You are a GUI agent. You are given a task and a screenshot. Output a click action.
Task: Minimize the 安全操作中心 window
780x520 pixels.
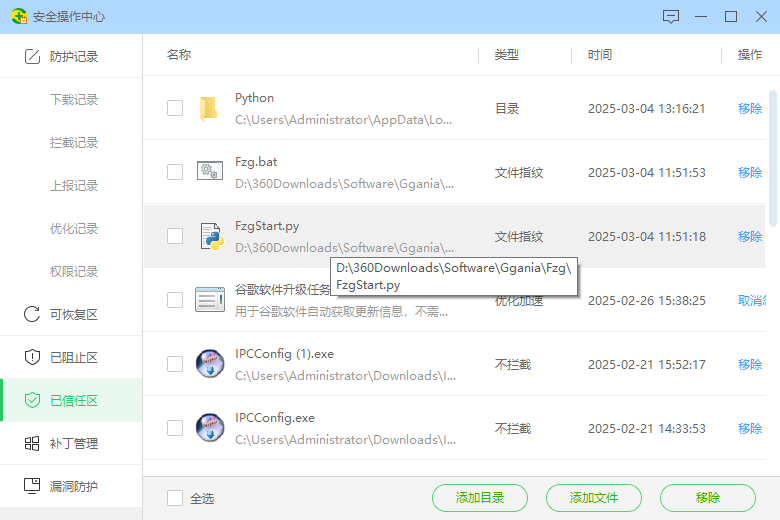tap(701, 17)
